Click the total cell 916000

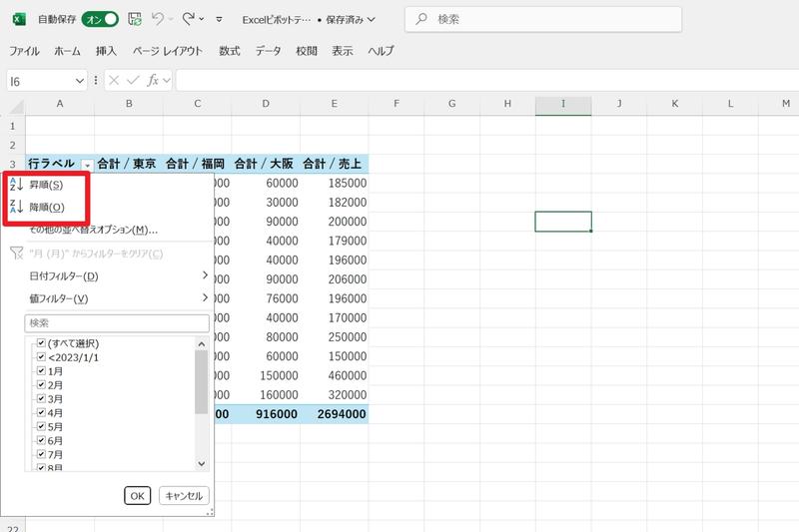click(266, 414)
